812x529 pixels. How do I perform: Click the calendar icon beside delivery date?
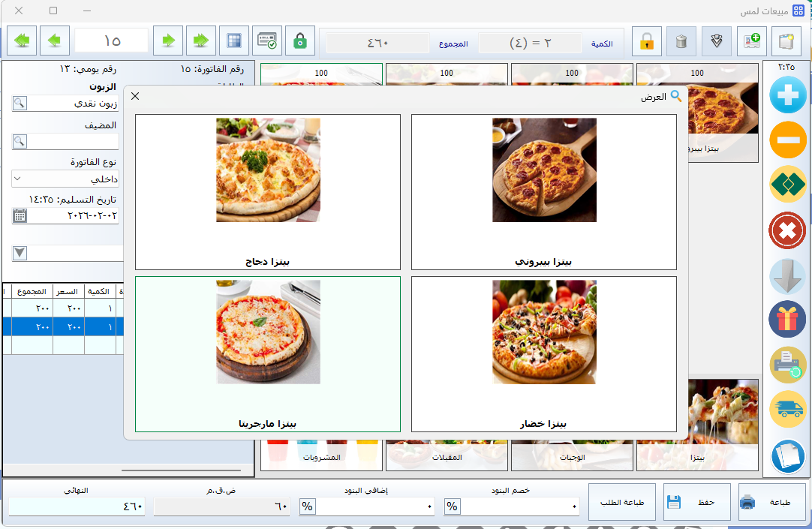point(20,215)
